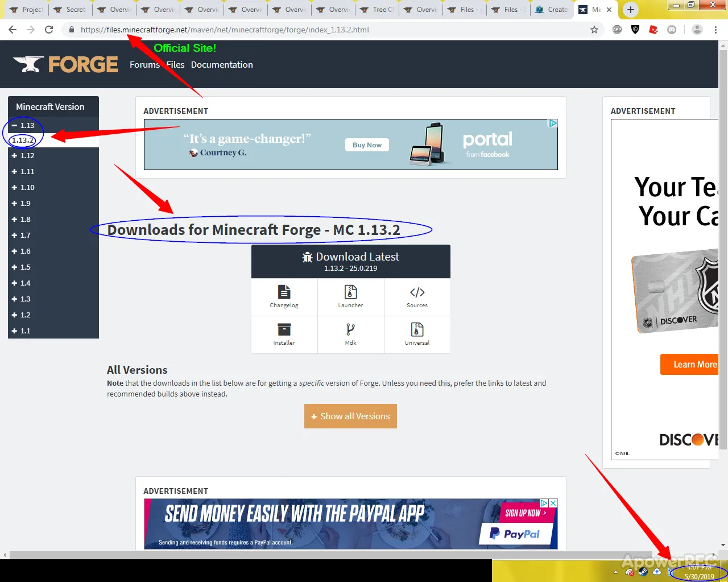
Task: Reload the page in Chrome
Action: (49, 30)
